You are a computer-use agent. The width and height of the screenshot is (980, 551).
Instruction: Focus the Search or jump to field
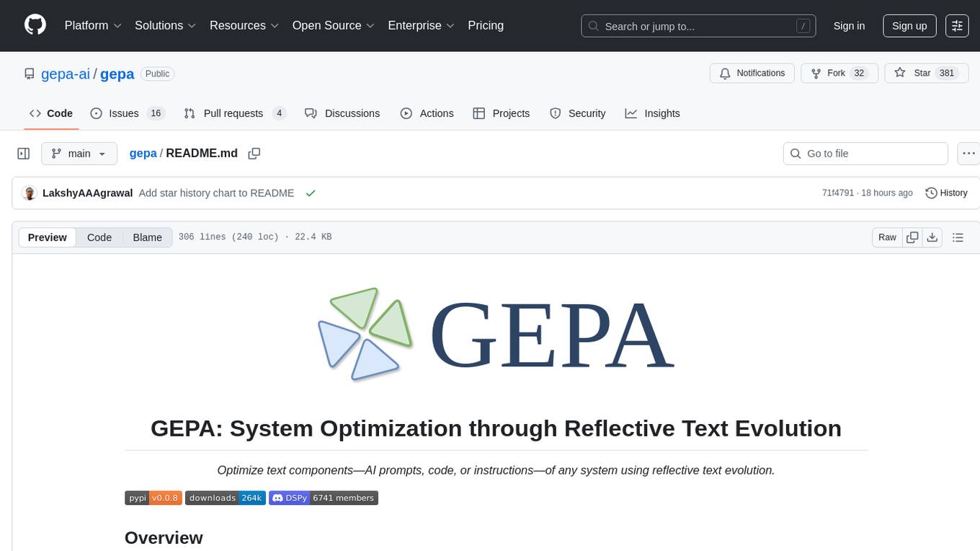[698, 26]
